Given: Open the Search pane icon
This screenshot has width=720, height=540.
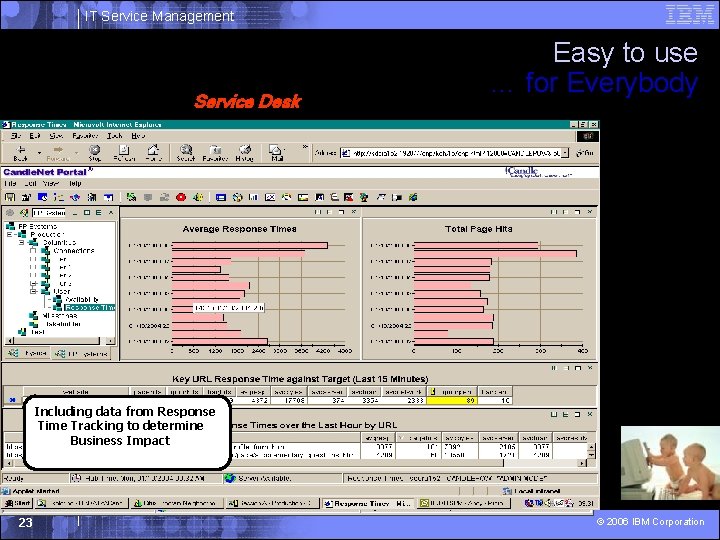Looking at the screenshot, I should tap(186, 153).
